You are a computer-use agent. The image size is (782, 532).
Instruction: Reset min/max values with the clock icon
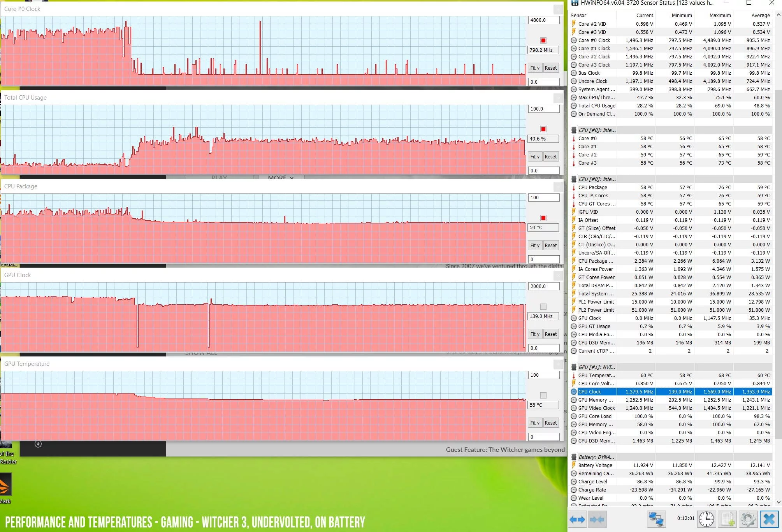tap(706, 520)
